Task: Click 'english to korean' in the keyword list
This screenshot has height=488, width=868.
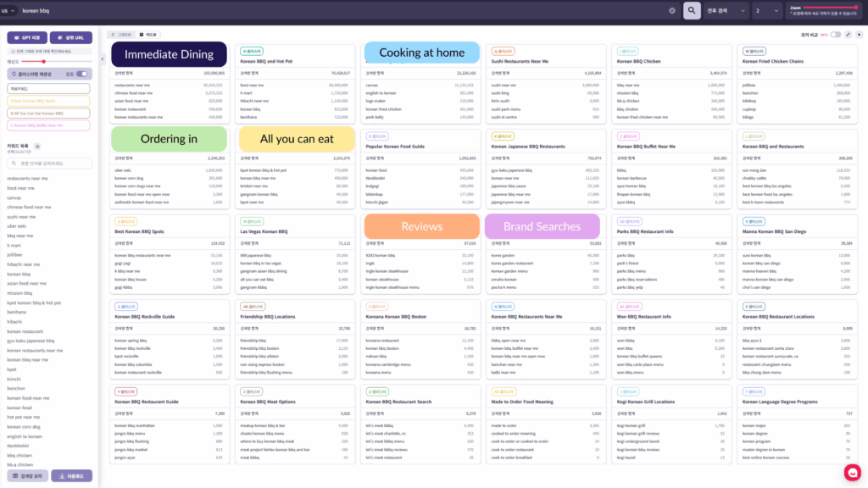Action: 25,436
